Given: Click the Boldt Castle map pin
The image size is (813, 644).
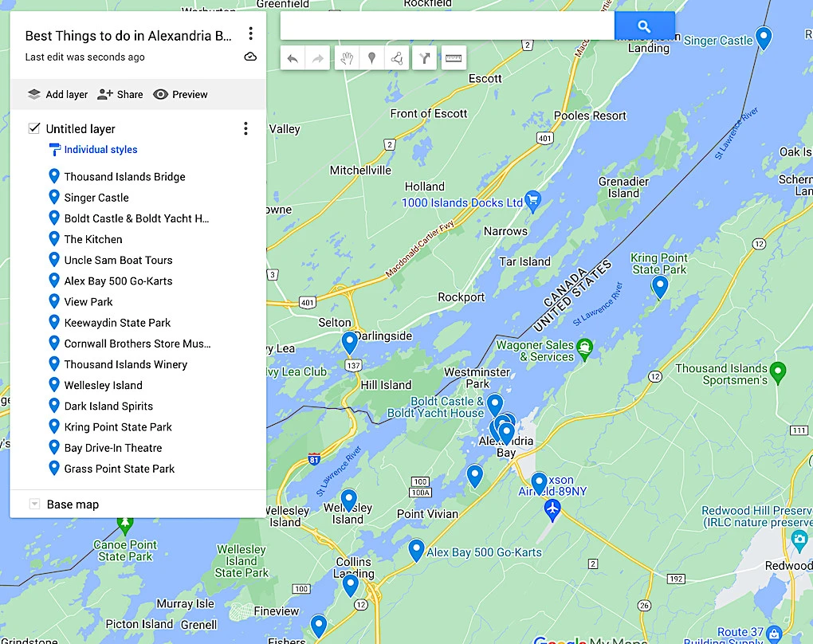Looking at the screenshot, I should click(x=495, y=405).
